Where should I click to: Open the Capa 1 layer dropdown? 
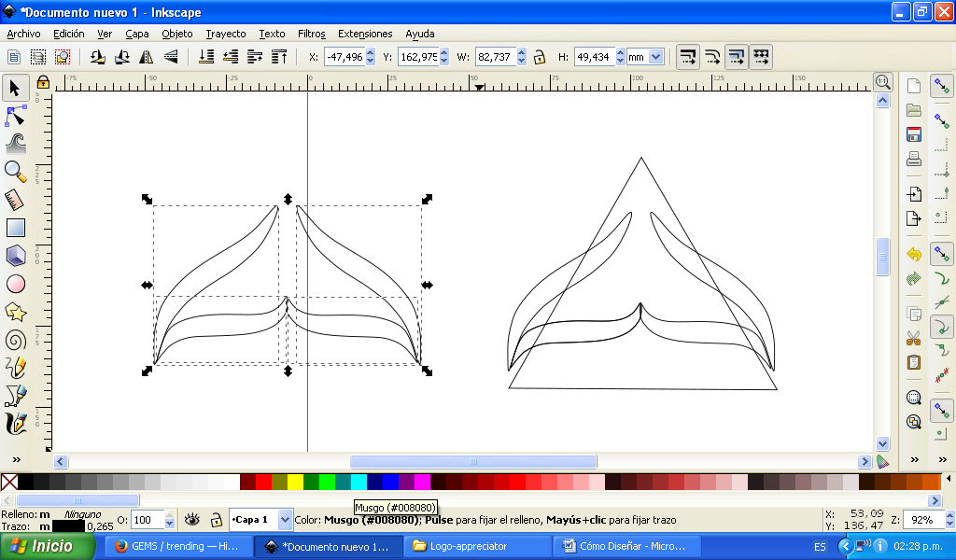click(x=285, y=520)
